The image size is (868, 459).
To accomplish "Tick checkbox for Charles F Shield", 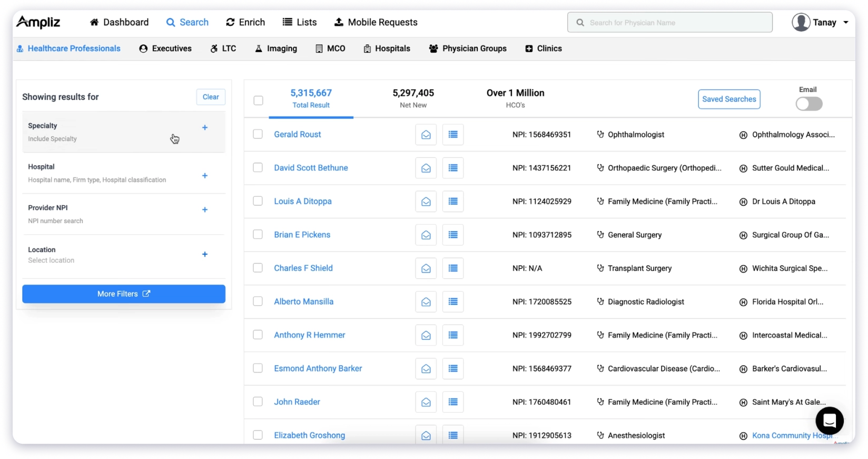I will (x=258, y=268).
